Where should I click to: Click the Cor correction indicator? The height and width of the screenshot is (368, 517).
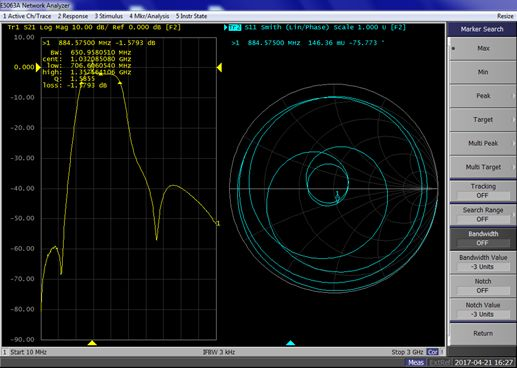pos(432,352)
